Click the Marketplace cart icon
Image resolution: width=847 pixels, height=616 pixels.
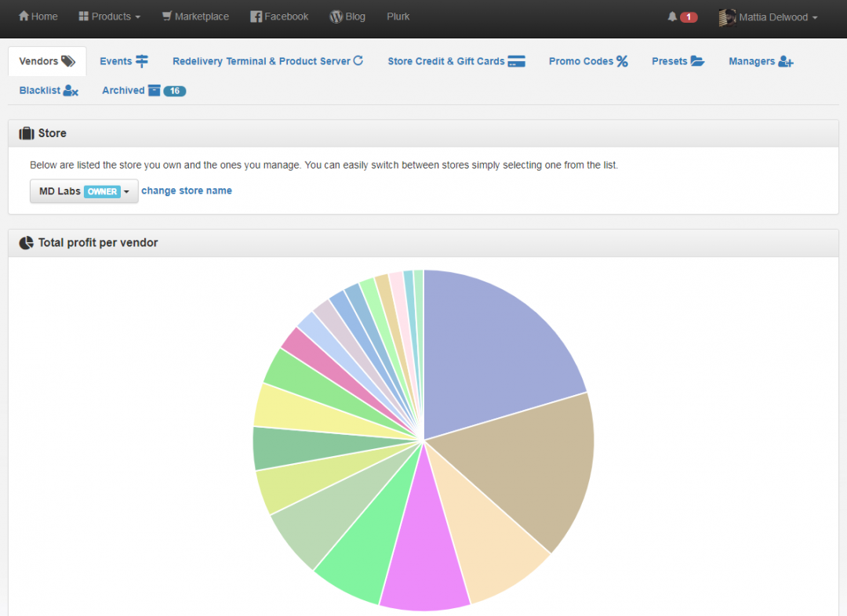[167, 16]
